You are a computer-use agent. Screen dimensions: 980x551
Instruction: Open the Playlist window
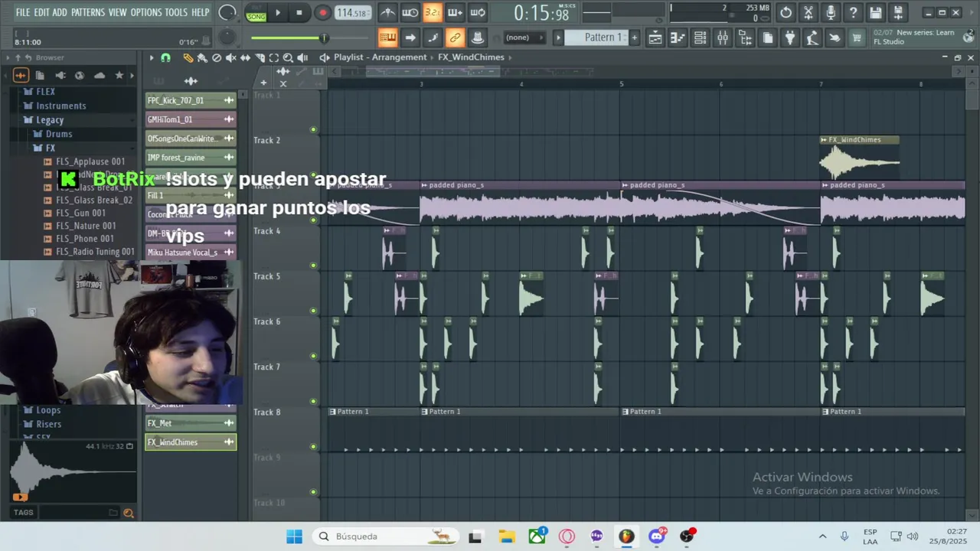click(x=655, y=37)
